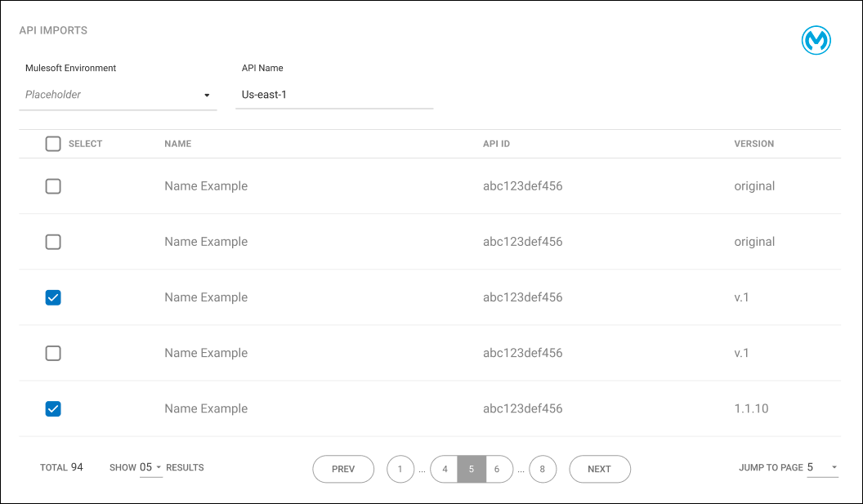Viewport: 863px width, 504px height.
Task: Click the Us-east-1 API Name field
Action: click(333, 94)
